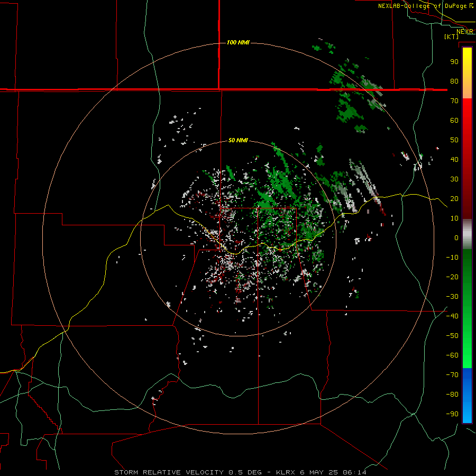Click "STORM RELATIVE VELOCITY" in the bottom caption
Image resolution: width=476 pixels, height=476 pixels.
pyautogui.click(x=169, y=472)
